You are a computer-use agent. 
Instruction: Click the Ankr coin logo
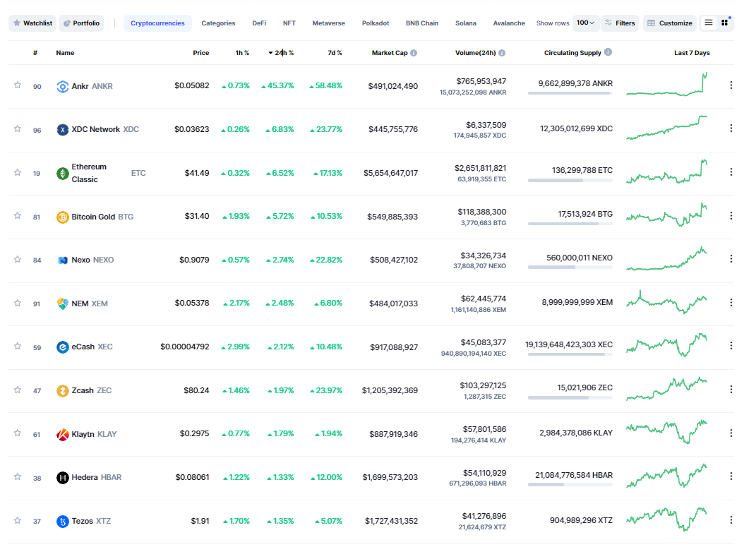63,86
